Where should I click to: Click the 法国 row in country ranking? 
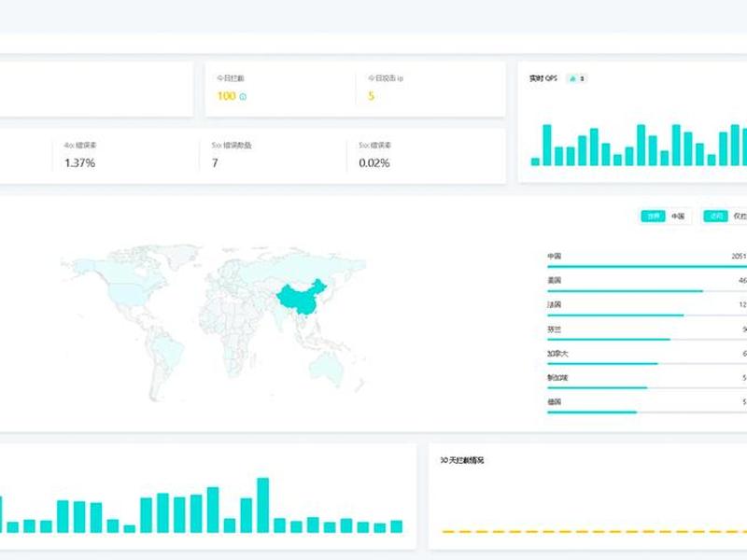[647, 309]
